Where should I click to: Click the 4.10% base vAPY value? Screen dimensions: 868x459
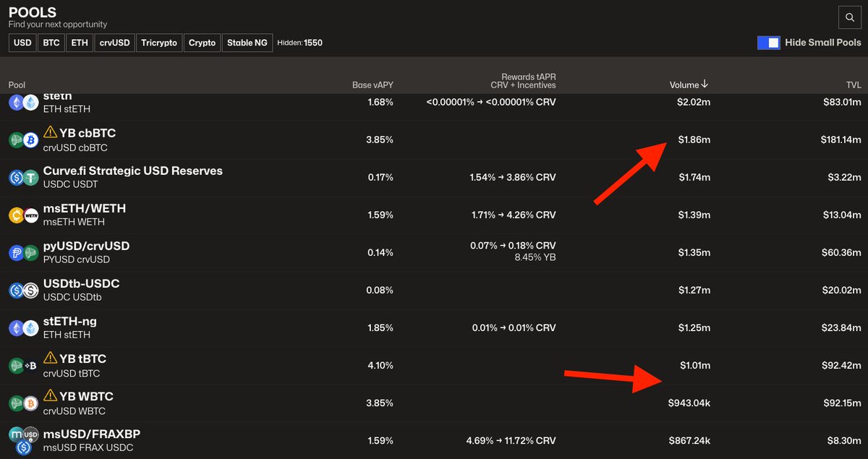(380, 365)
